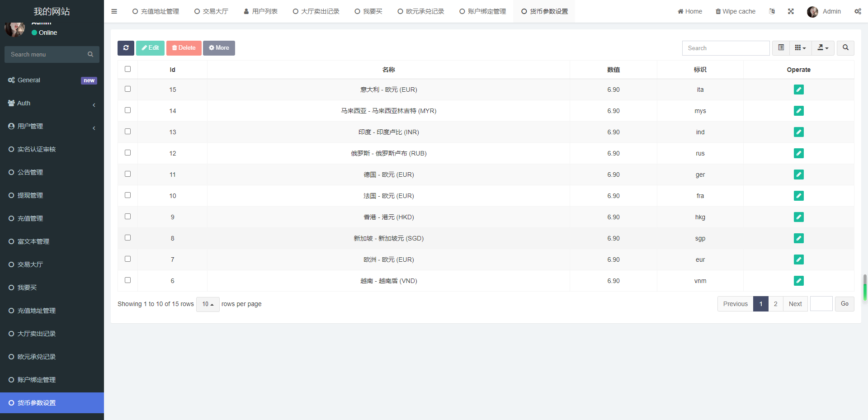Image resolution: width=868 pixels, height=420 pixels.
Task: Click the language switch icon in header
Action: [772, 11]
